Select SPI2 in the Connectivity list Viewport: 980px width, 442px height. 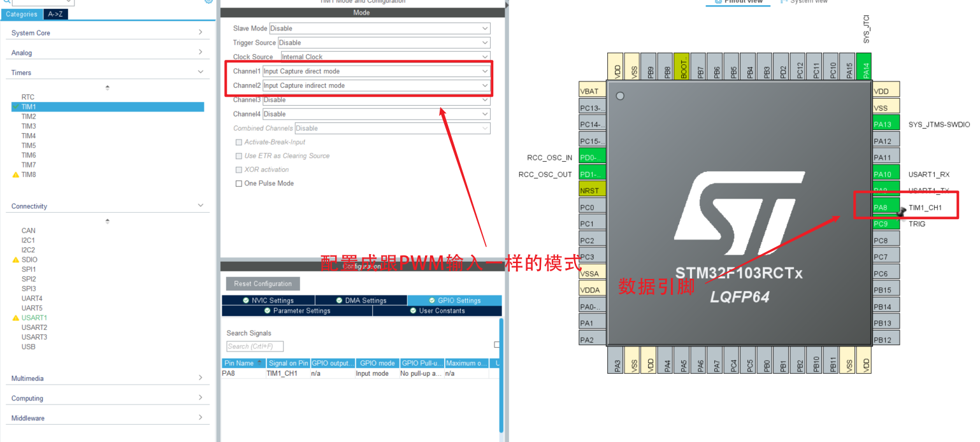point(29,279)
